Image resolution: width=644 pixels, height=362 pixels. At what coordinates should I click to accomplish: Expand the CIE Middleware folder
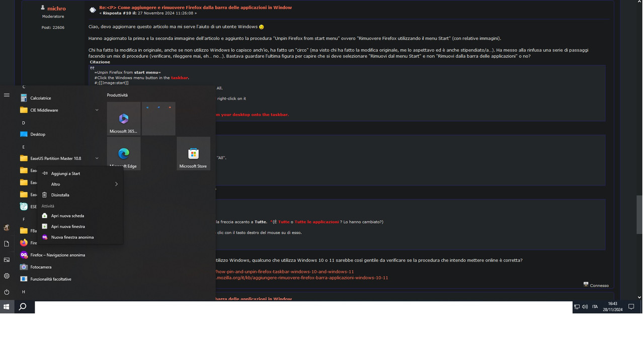(97, 110)
